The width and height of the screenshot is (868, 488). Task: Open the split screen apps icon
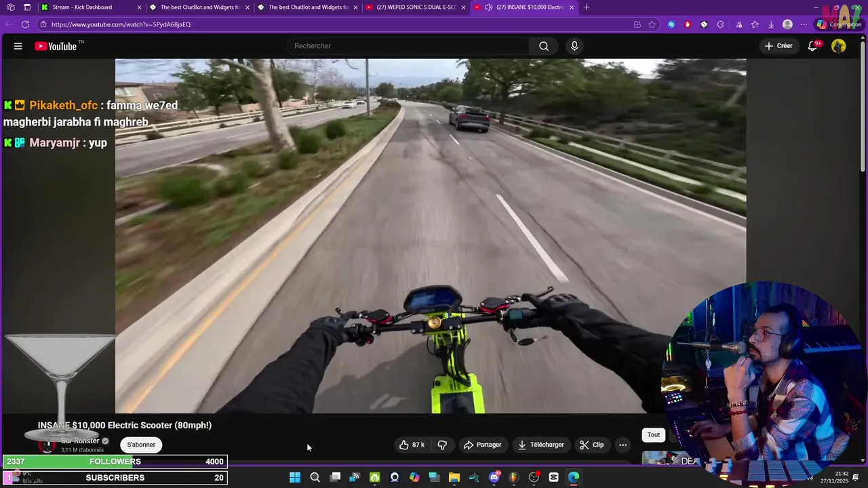point(637,24)
